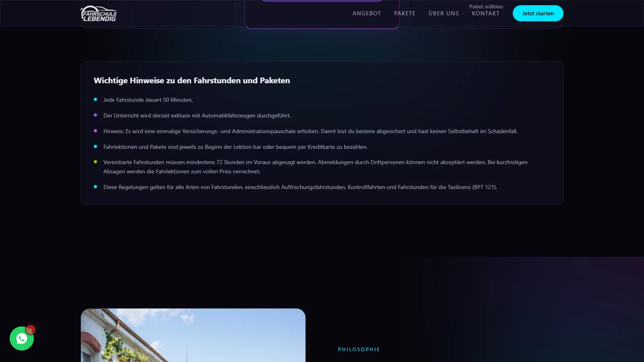Click the building photo thumbnail
This screenshot has width=644, height=362.
click(193, 335)
